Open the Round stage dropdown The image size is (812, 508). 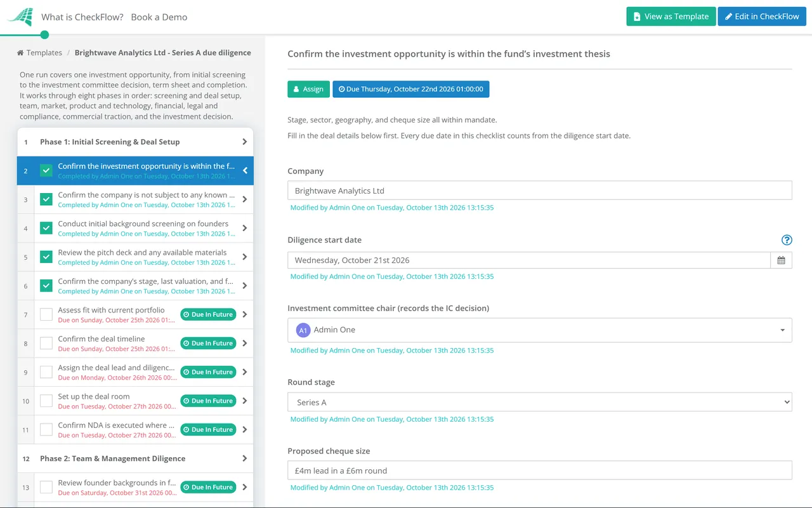pos(540,402)
